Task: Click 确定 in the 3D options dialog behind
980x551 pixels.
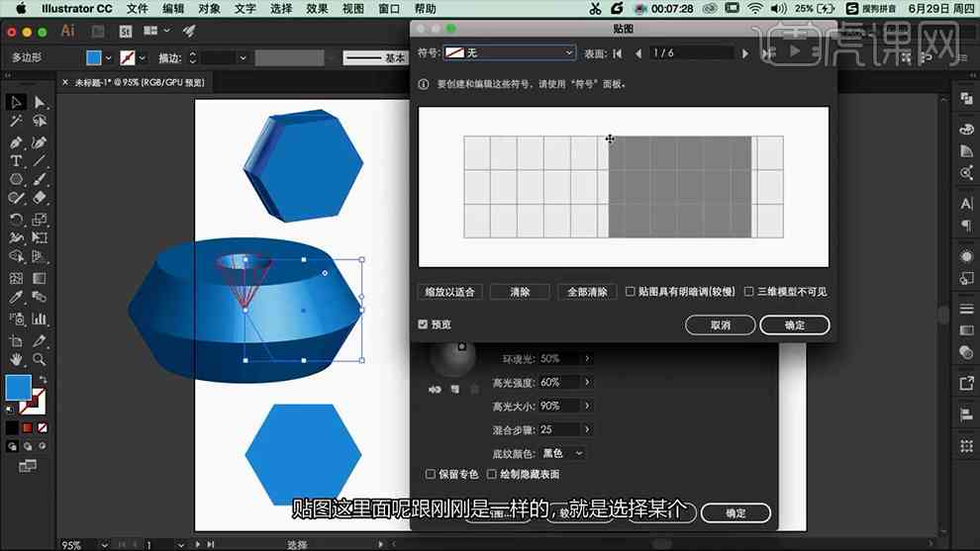Action: point(735,512)
